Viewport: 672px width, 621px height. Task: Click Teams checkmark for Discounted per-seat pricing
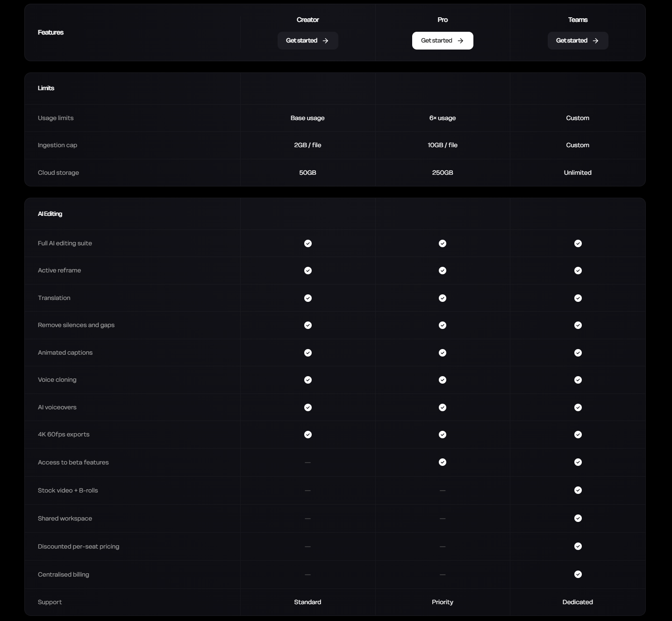pos(578,546)
